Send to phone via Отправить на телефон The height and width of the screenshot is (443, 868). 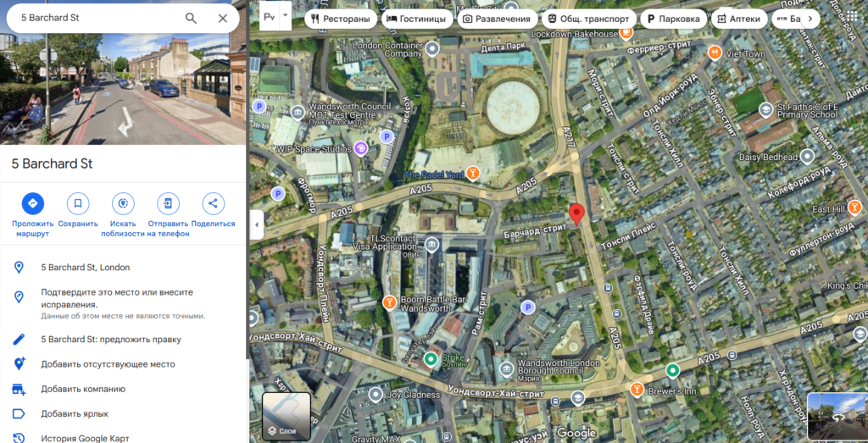tap(169, 203)
